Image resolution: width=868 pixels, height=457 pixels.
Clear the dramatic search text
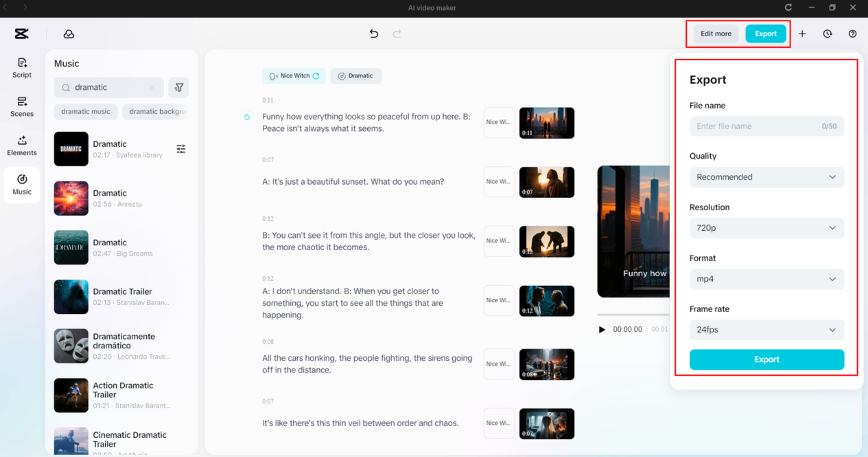pyautogui.click(x=151, y=87)
